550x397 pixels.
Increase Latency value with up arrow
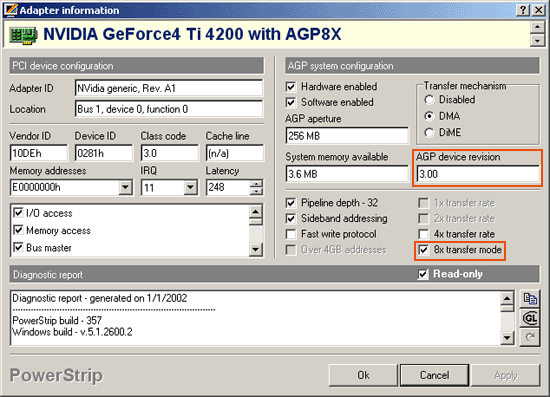tap(256, 184)
